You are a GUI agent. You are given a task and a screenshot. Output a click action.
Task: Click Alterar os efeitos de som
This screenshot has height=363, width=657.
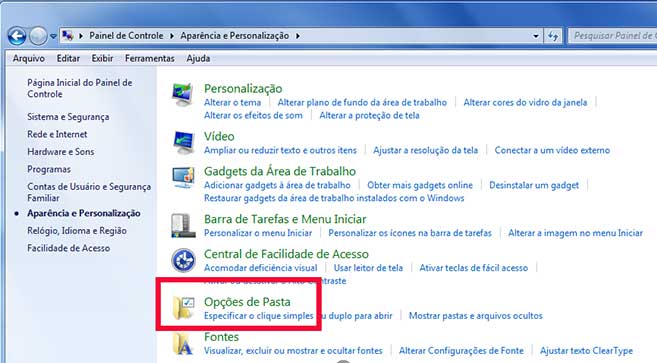coord(253,115)
